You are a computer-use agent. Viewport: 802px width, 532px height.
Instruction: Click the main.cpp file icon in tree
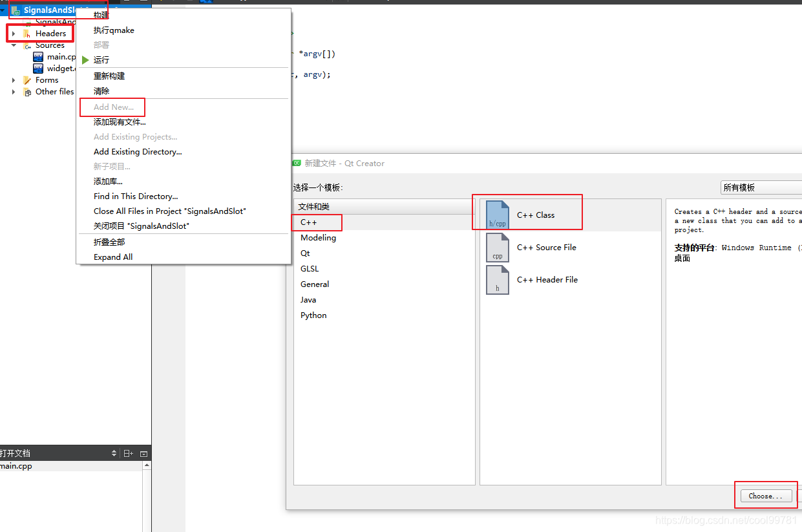[x=38, y=57]
